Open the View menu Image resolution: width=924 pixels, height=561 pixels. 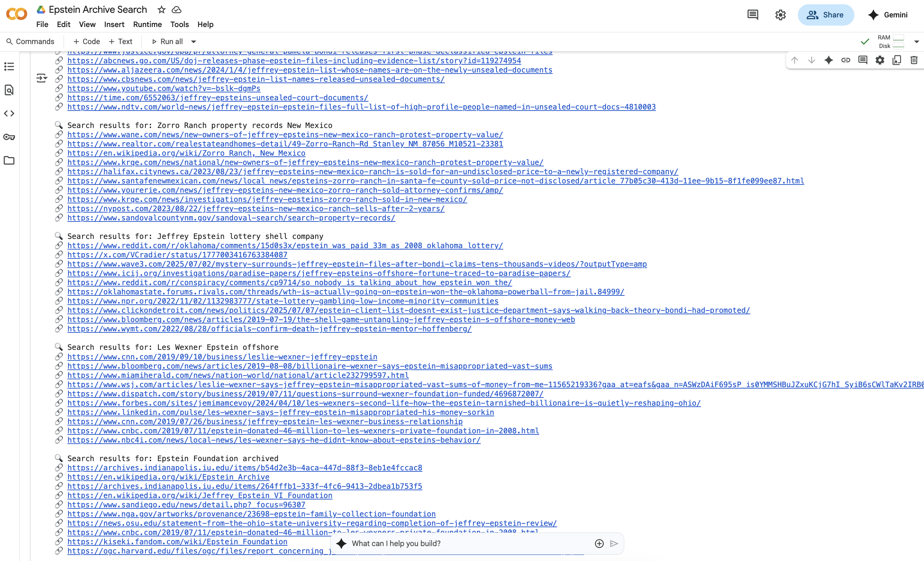pyautogui.click(x=87, y=25)
